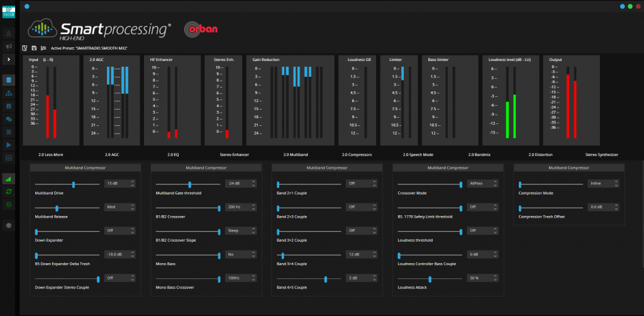The image size is (644, 316).
Task: Switch to the 2.0 Distortion tab
Action: coord(540,155)
